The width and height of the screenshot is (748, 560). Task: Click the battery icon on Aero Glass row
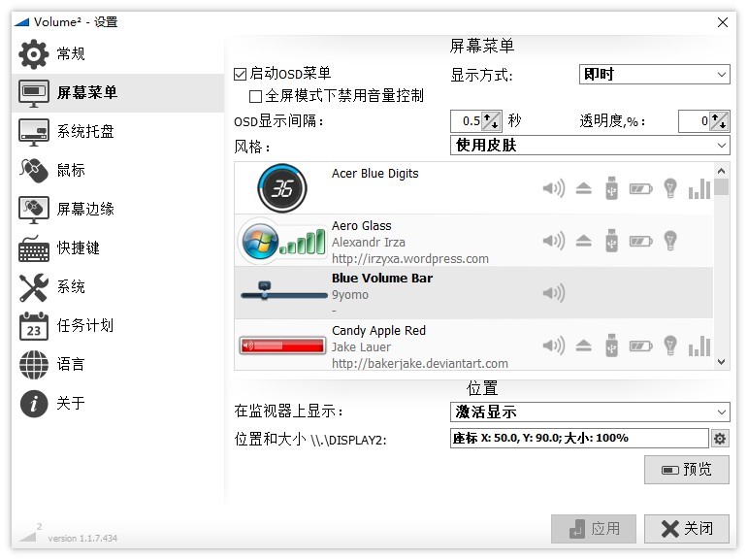tap(640, 241)
